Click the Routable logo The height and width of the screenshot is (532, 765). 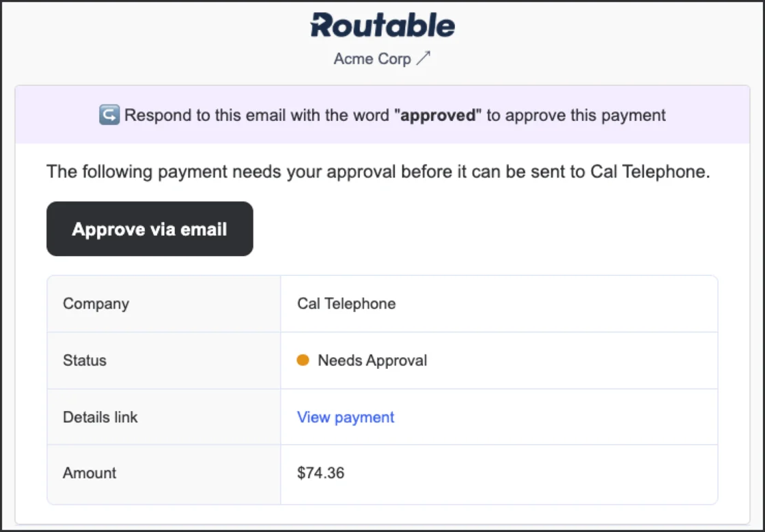(x=382, y=26)
